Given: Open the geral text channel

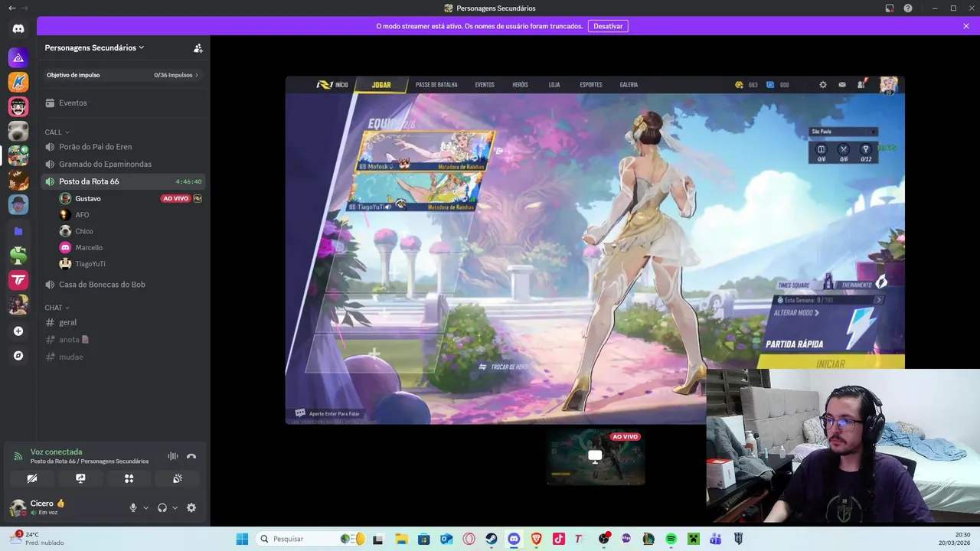Looking at the screenshot, I should pos(122,322).
